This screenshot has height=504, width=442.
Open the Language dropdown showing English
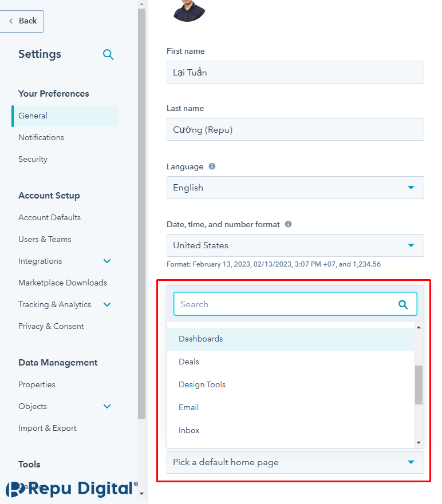pos(295,188)
